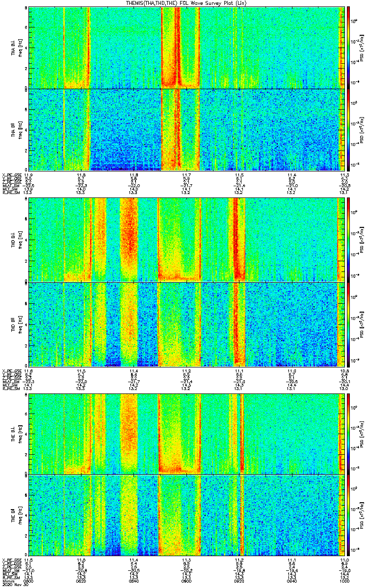Viewport: 368px width, 588px height.
Task: Click the PSD color bar beside THE B-parallel
Action: [349, 515]
